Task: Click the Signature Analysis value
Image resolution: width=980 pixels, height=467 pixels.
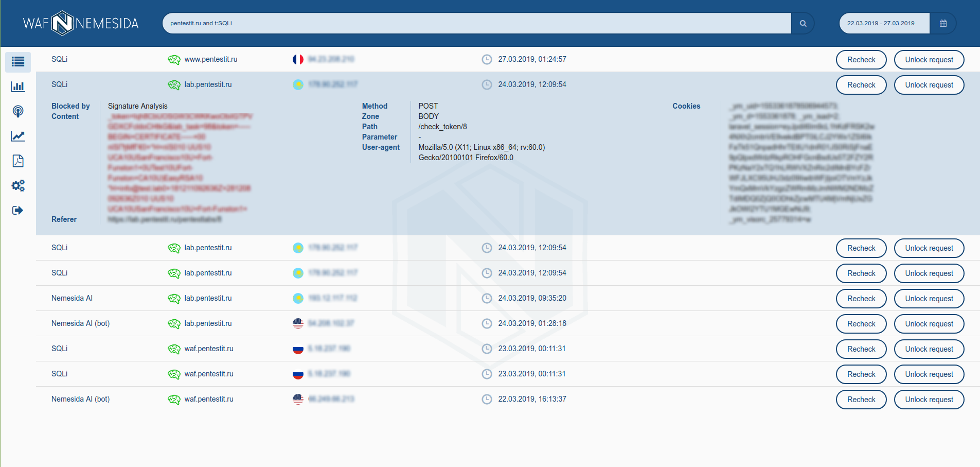Action: point(138,106)
